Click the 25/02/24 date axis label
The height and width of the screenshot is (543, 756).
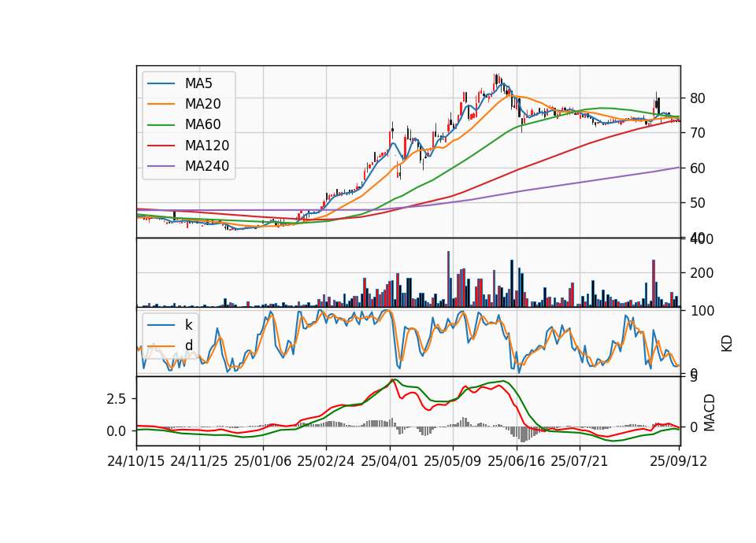[x=326, y=461]
